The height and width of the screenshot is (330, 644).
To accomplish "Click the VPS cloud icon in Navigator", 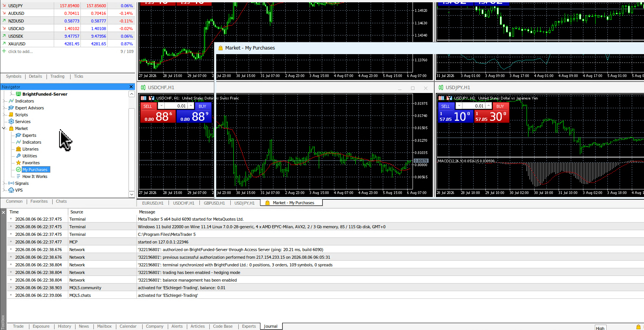I will 11,190.
